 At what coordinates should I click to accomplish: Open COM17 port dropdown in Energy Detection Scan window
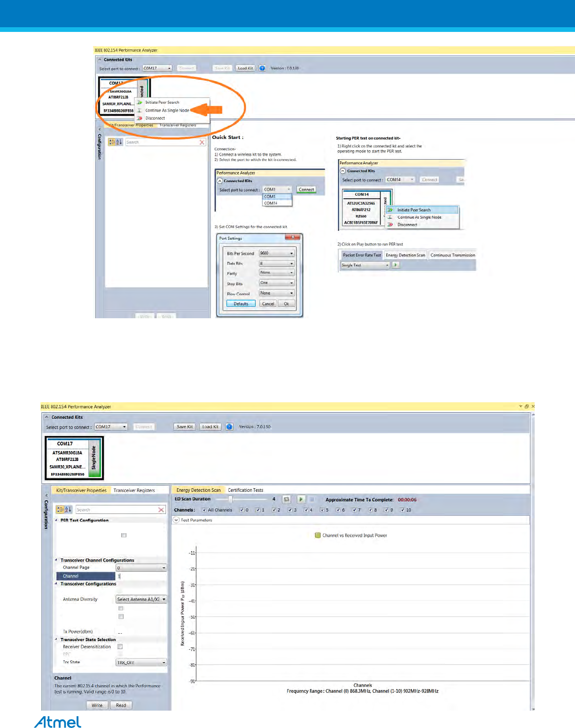click(x=111, y=427)
